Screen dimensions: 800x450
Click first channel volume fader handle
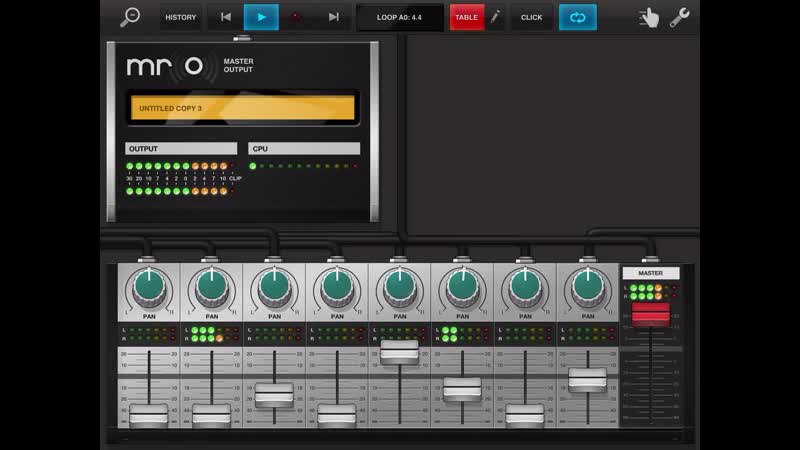pyautogui.click(x=148, y=415)
